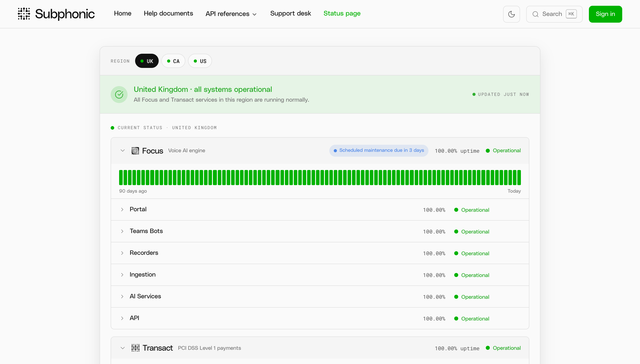Click the Ingestion Operational status
Viewport: 640px width, 364px height.
472,275
